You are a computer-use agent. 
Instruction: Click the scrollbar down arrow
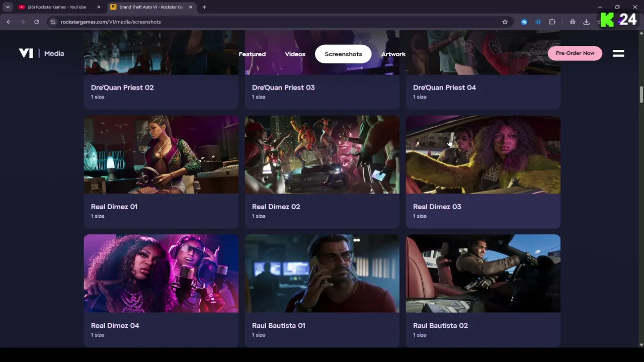(x=641, y=344)
